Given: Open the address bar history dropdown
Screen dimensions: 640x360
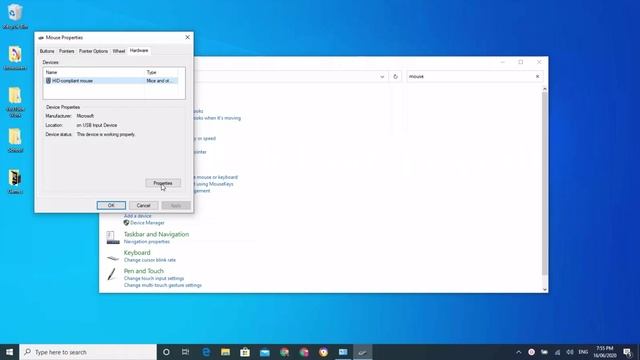Looking at the screenshot, I should pyautogui.click(x=382, y=76).
